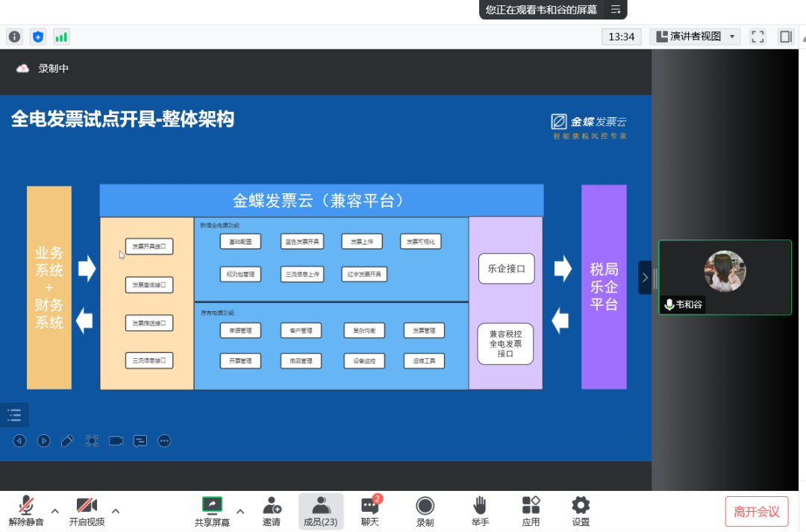
Task: Click the 业务系统+财务系统 orange block
Action: point(49,287)
